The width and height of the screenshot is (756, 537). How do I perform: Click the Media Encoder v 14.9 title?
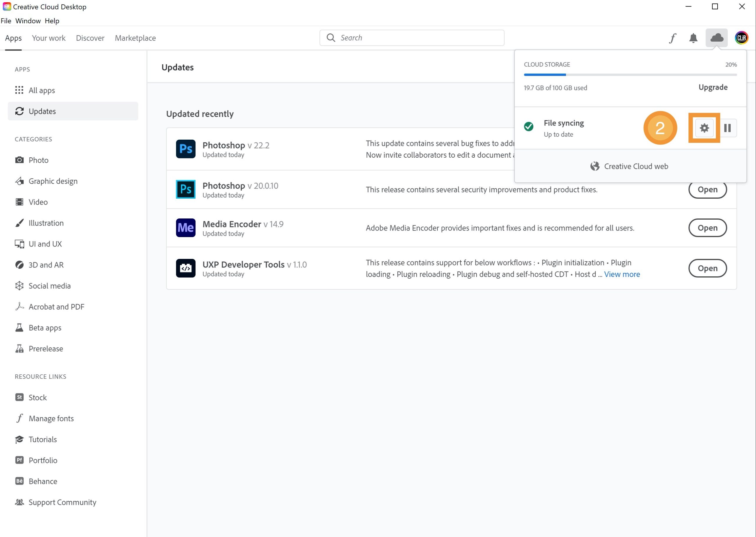click(x=243, y=224)
